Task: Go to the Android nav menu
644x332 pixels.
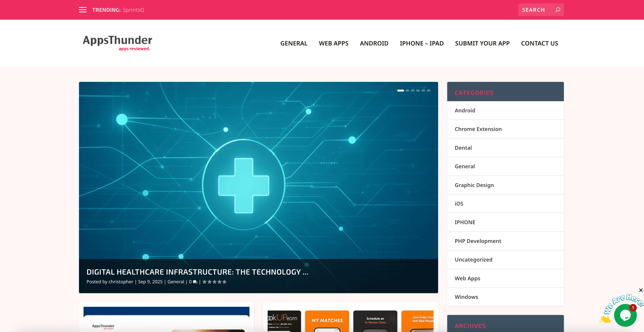Action: pyautogui.click(x=374, y=43)
